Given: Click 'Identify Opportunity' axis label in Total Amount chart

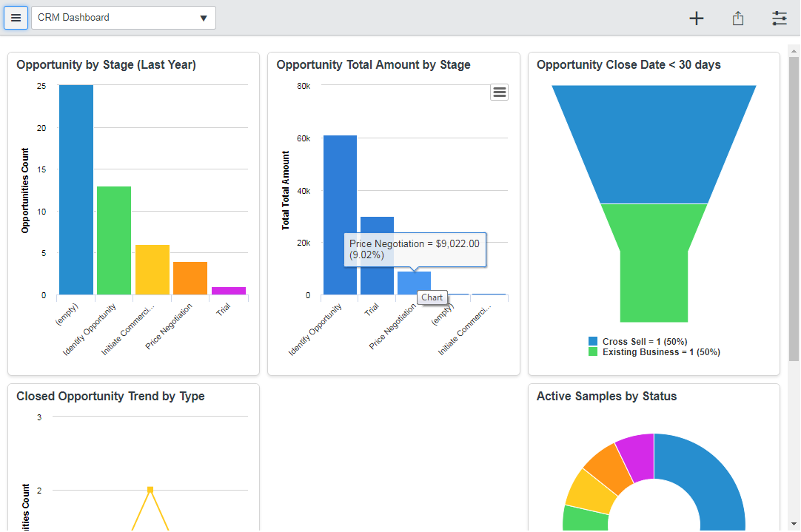Looking at the screenshot, I should click(x=315, y=329).
